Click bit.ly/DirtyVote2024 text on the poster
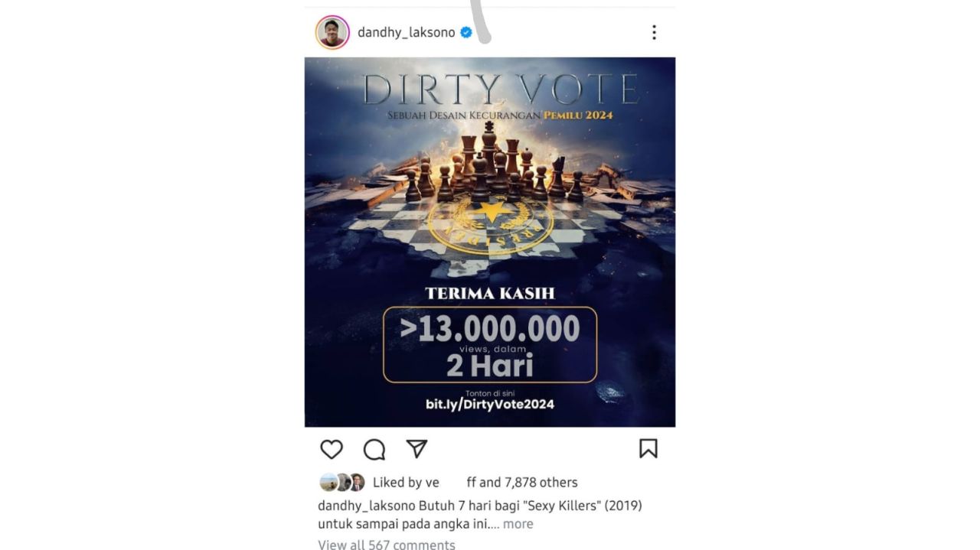Screen dimensions: 980x550 pyautogui.click(x=490, y=404)
